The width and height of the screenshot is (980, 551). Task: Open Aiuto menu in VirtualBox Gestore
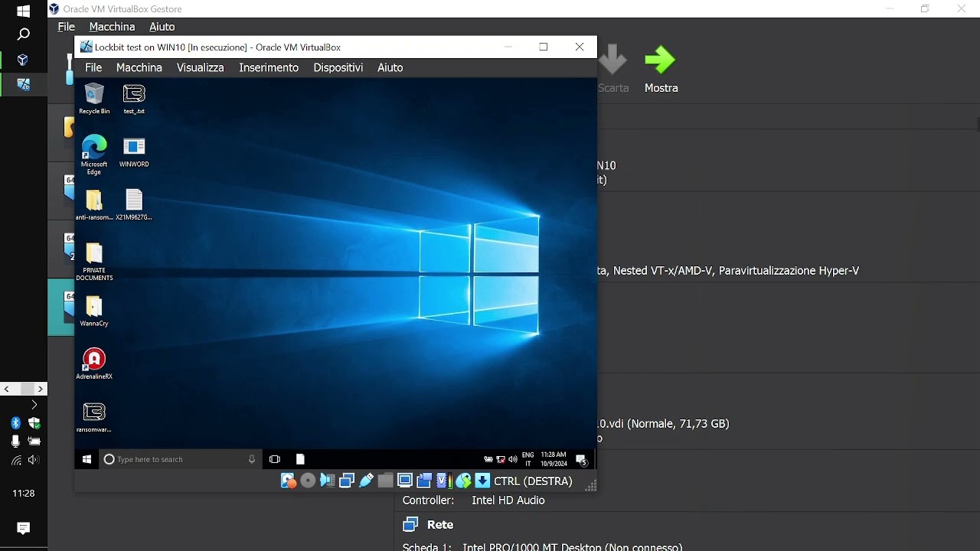[162, 27]
